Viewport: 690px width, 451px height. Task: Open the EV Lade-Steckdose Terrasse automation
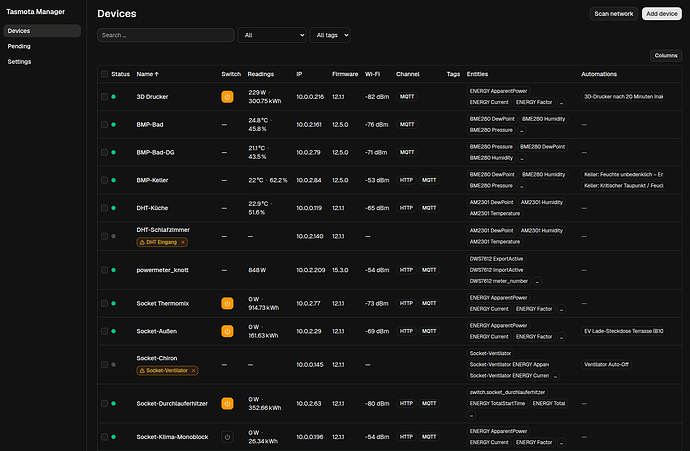coord(623,331)
